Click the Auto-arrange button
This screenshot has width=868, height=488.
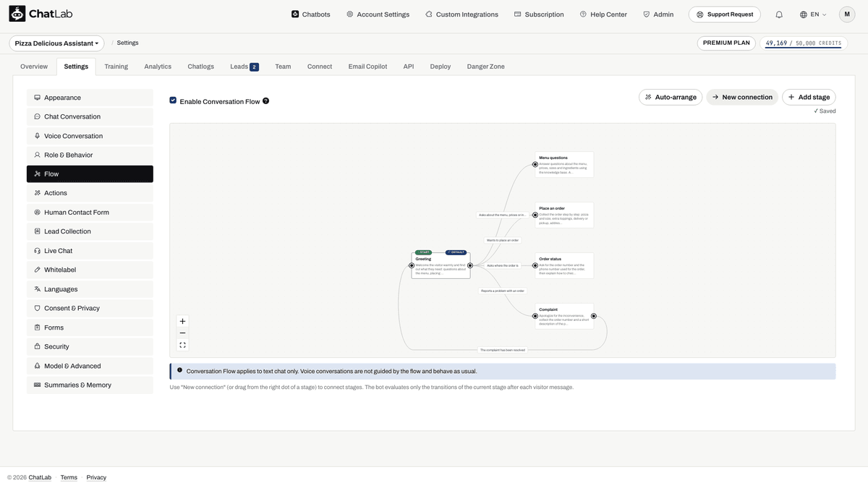[671, 97]
